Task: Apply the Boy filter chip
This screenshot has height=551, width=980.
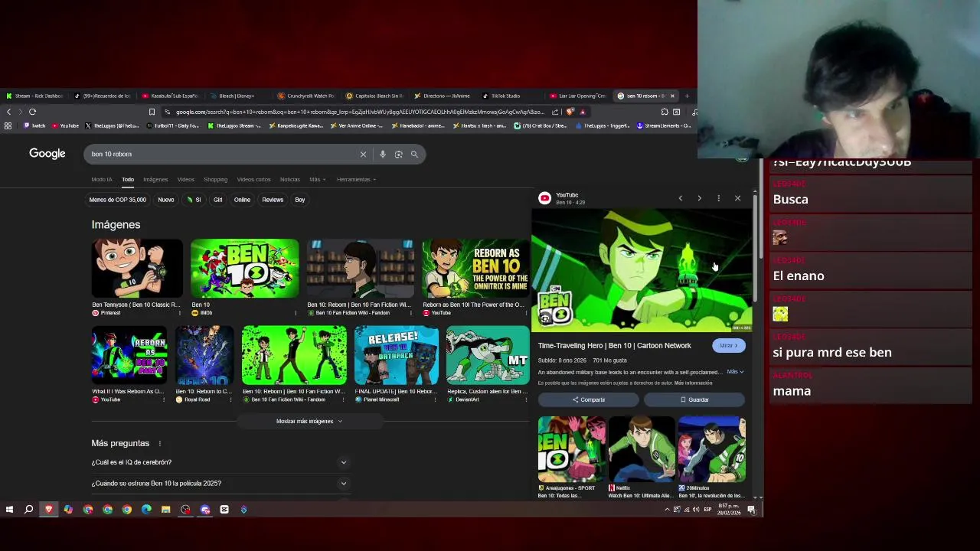Action: [x=300, y=200]
